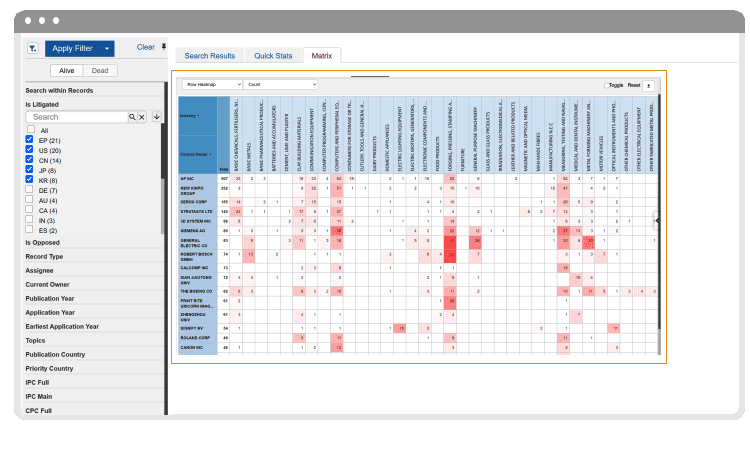
Task: Click the Clear link
Action: tap(145, 47)
